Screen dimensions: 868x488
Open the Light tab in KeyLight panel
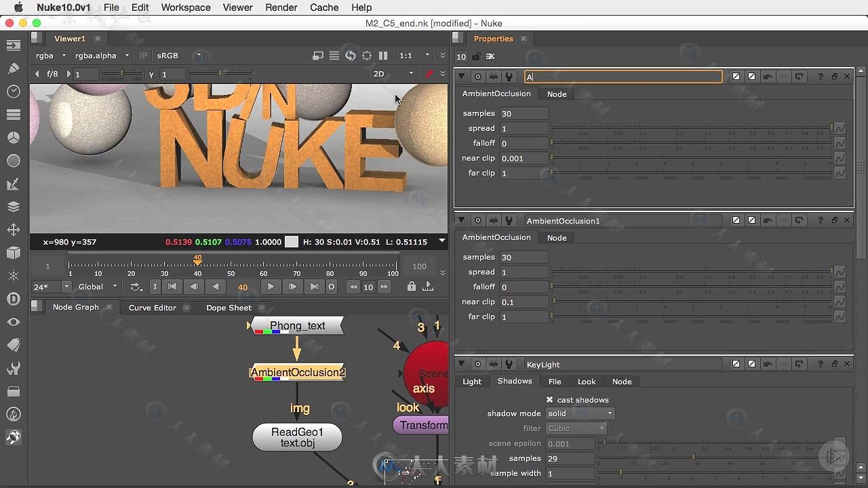click(472, 382)
